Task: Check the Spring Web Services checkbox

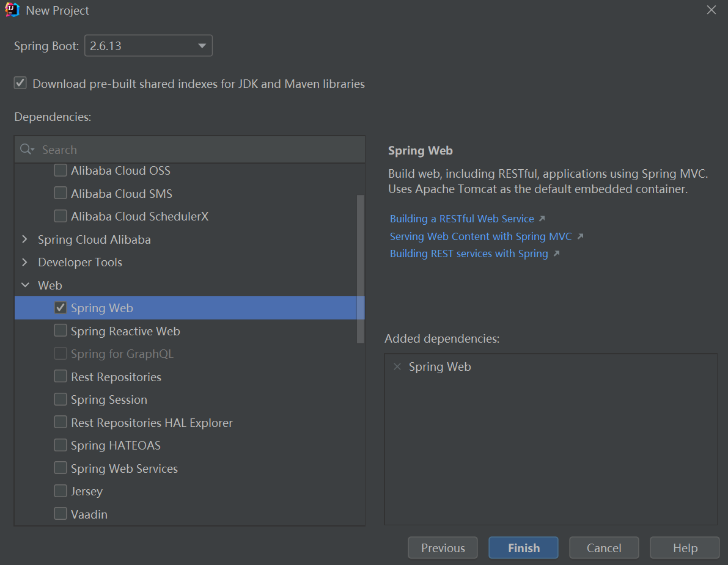Action: pos(61,468)
